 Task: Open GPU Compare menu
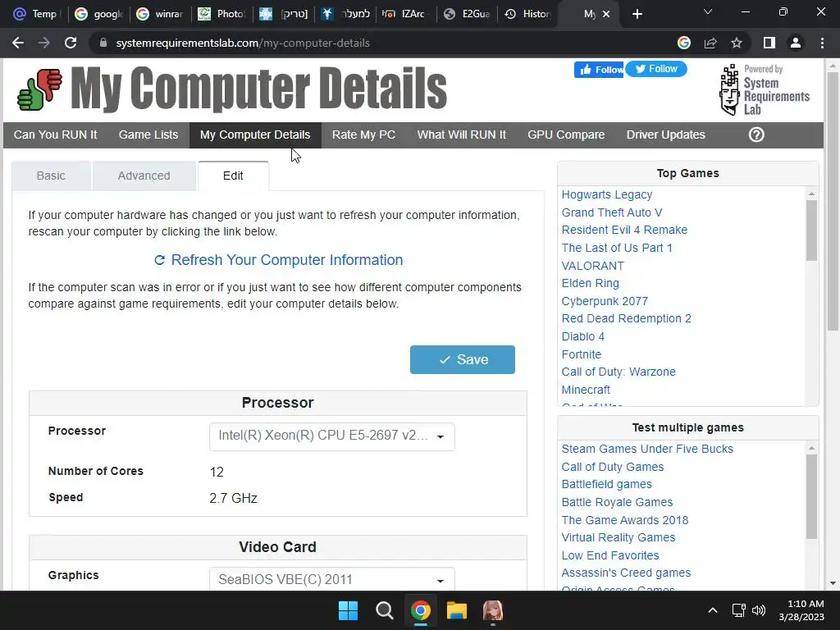point(566,135)
